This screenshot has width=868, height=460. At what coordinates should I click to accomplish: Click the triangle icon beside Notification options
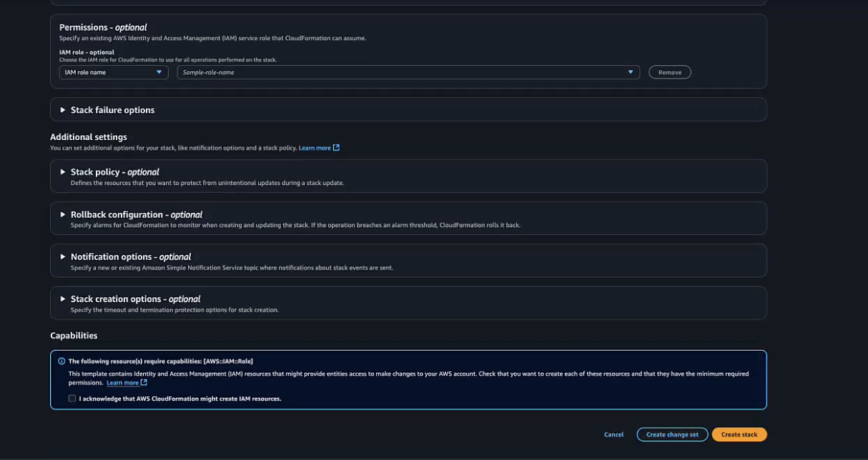63,256
